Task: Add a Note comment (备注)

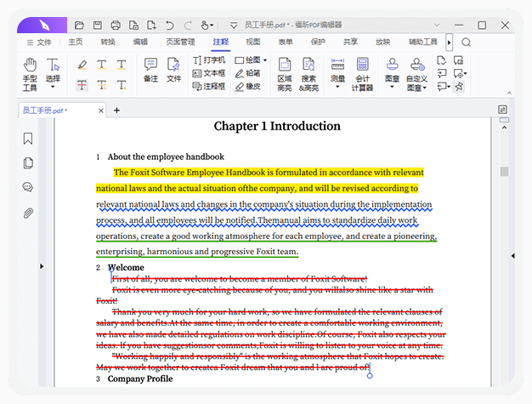Action: [150, 71]
